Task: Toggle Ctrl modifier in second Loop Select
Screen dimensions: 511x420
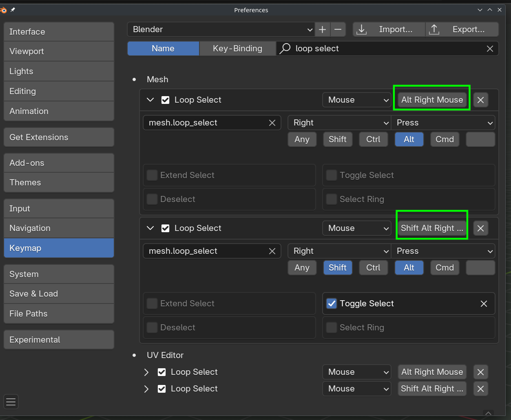Action: pos(373,268)
